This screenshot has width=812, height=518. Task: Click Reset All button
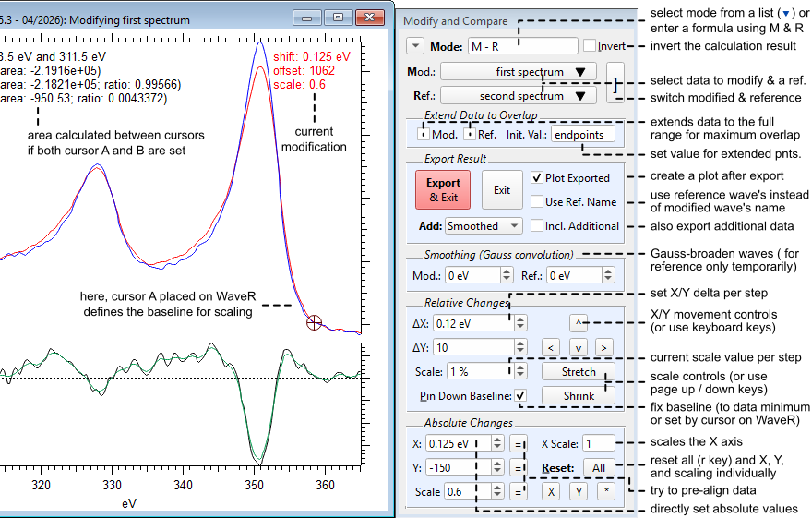pos(598,467)
